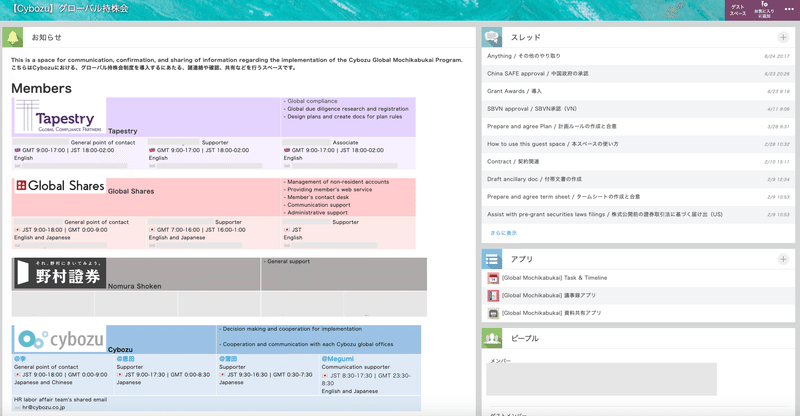Click the cybozu logo image
This screenshot has height=416, width=800.
[59, 339]
